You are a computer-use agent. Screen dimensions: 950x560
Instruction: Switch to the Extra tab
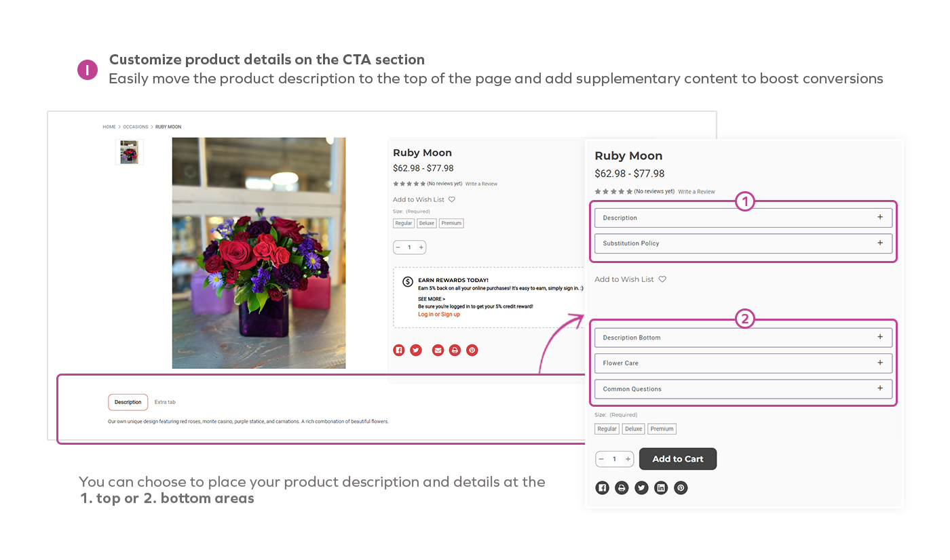[x=165, y=402]
